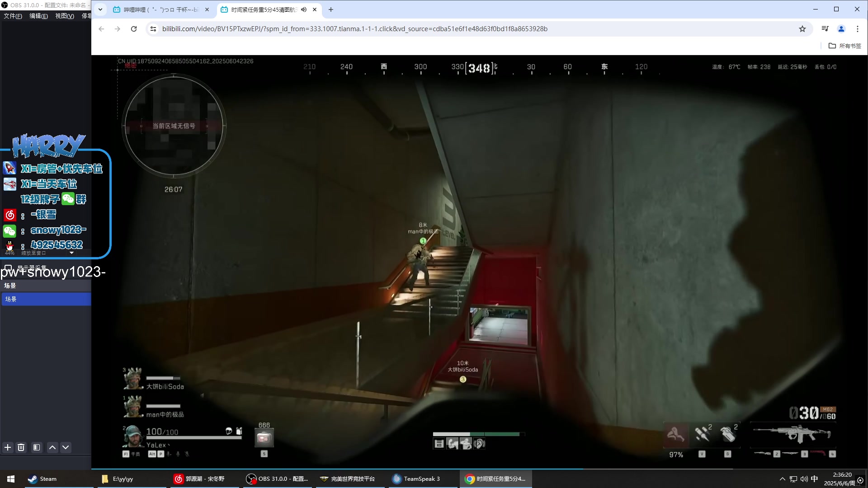Switch to the 哔哩哔哩 干杯 browser tab

160,9
